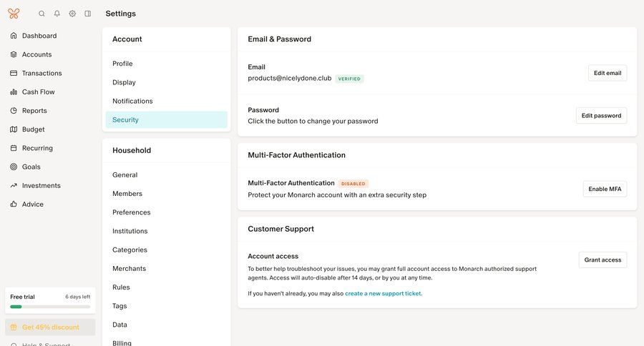
Task: Open Accounts page
Action: pyautogui.click(x=37, y=54)
